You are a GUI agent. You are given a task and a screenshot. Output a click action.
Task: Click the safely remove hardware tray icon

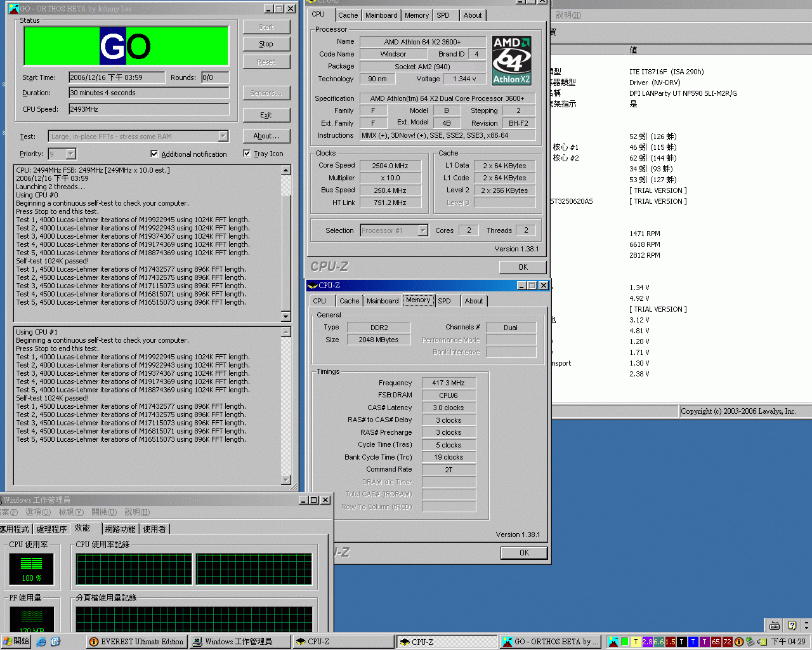(750, 642)
